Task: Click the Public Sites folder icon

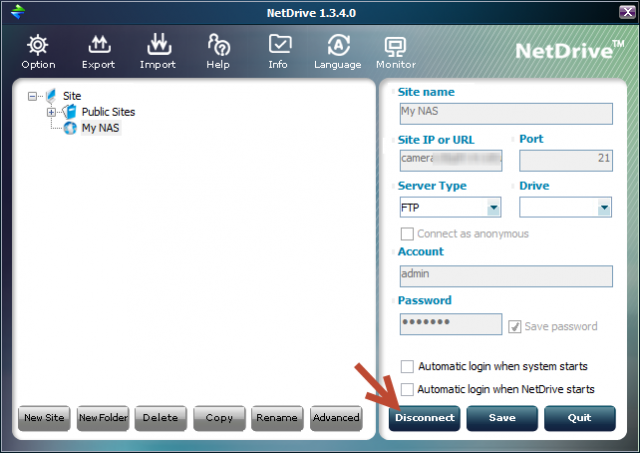Action: pos(70,111)
